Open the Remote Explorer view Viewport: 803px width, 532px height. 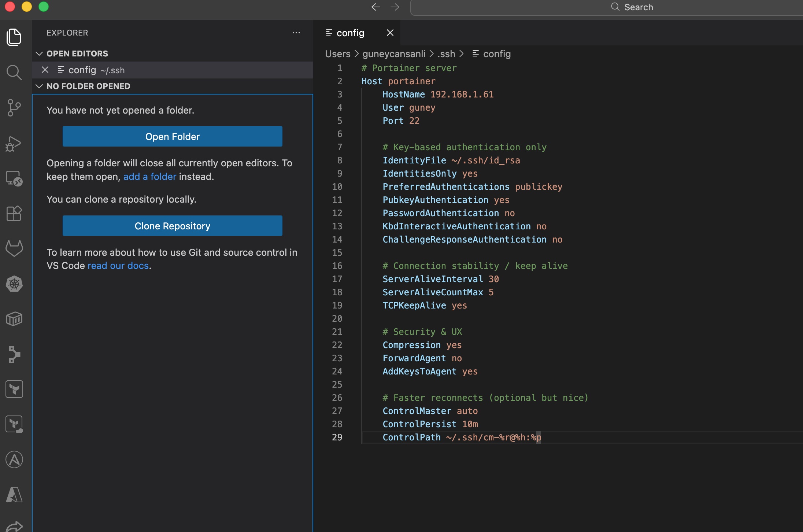tap(14, 179)
